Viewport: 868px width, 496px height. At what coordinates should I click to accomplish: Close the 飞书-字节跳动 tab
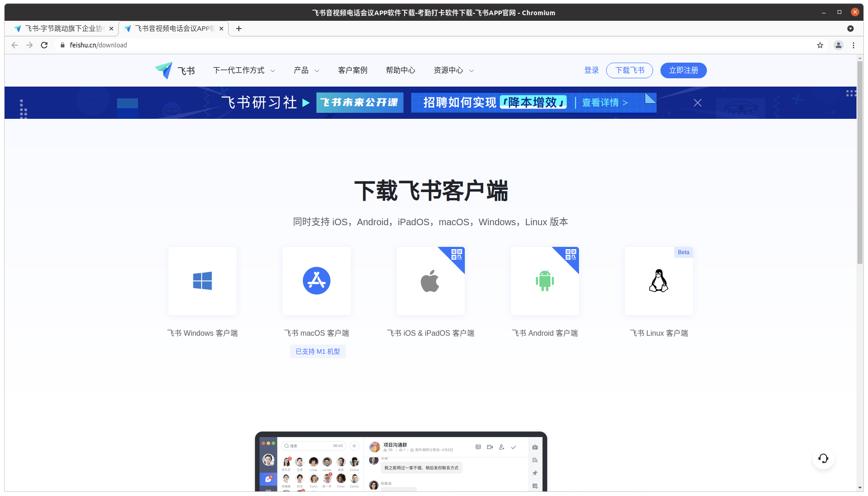[111, 29]
